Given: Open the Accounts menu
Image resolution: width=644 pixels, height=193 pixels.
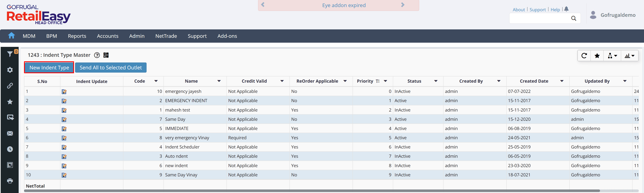Looking at the screenshot, I should point(107,36).
